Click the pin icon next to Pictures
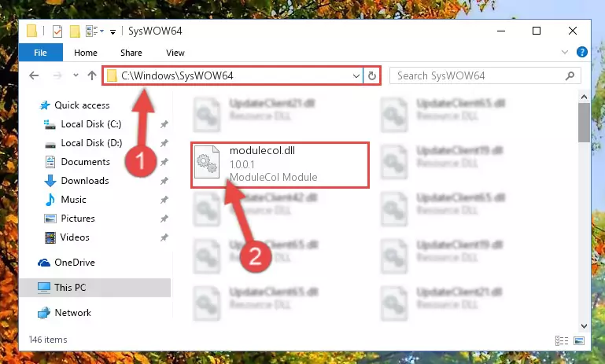The image size is (605, 364). (x=164, y=219)
